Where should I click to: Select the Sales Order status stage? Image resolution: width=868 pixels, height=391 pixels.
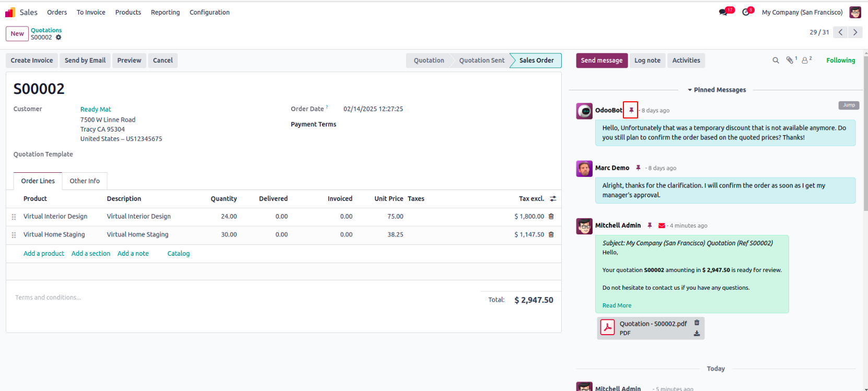[x=536, y=61]
